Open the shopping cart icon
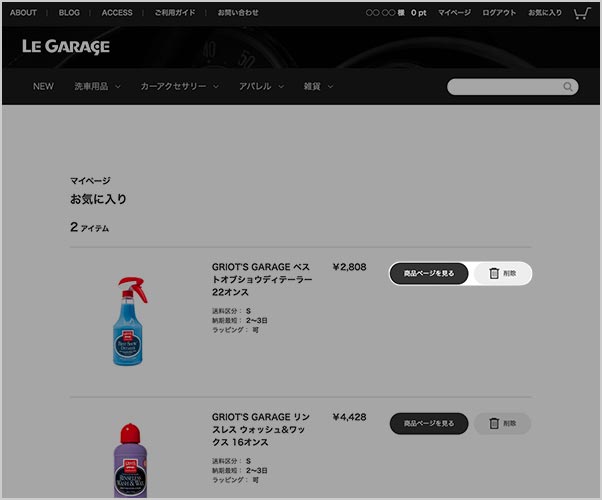602x500 pixels. [x=582, y=13]
